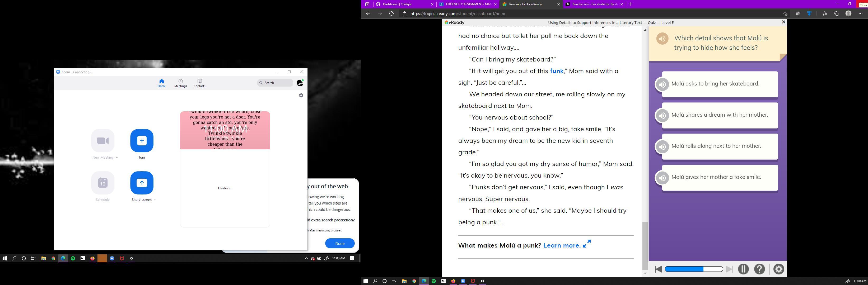
Task: Select answer "Malú rolls along next to her mother"
Action: [720, 146]
